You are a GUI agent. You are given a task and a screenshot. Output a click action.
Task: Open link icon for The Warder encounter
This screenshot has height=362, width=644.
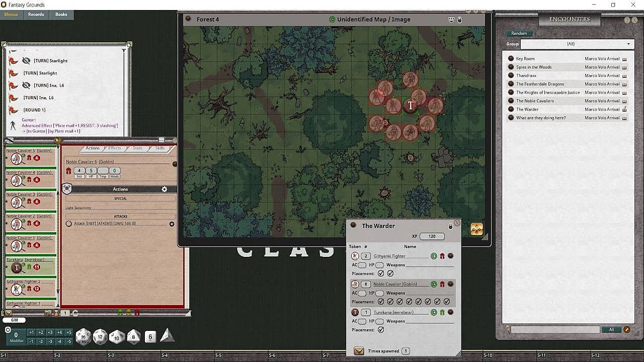point(511,109)
